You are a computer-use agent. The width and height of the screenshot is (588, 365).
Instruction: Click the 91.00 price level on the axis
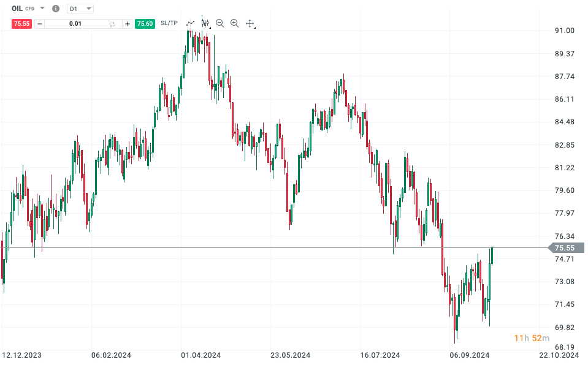(563, 31)
